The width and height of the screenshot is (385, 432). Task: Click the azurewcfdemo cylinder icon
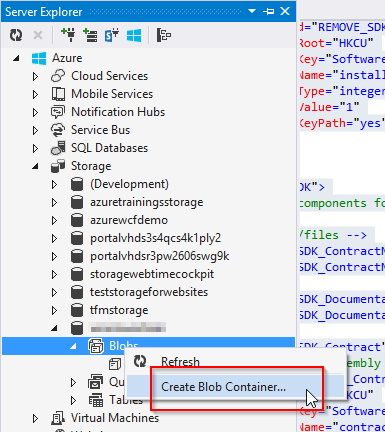77,220
